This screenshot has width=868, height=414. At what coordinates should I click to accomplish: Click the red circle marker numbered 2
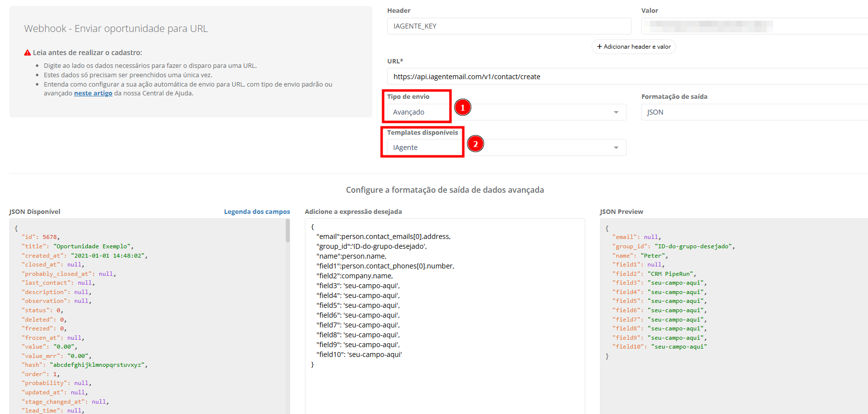475,144
